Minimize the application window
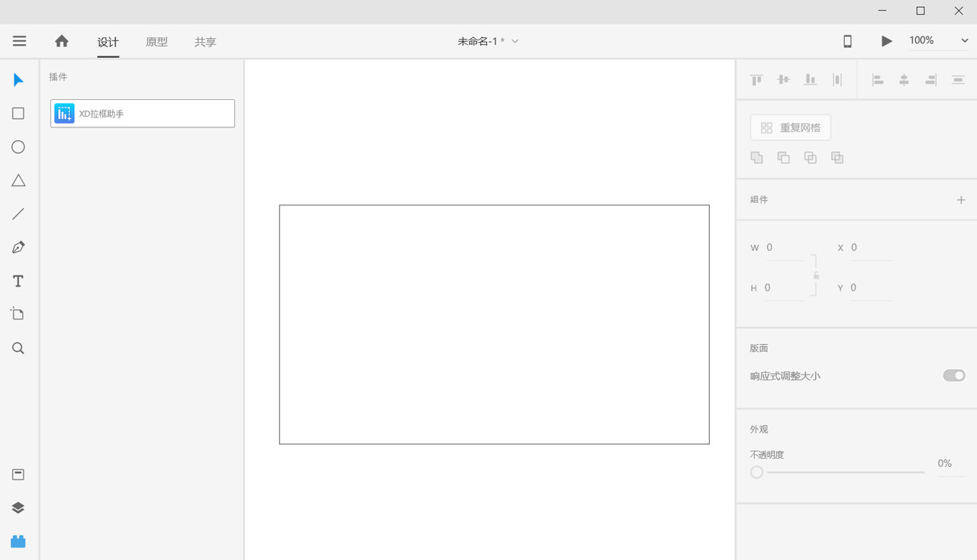This screenshot has height=560, width=977. click(x=882, y=11)
